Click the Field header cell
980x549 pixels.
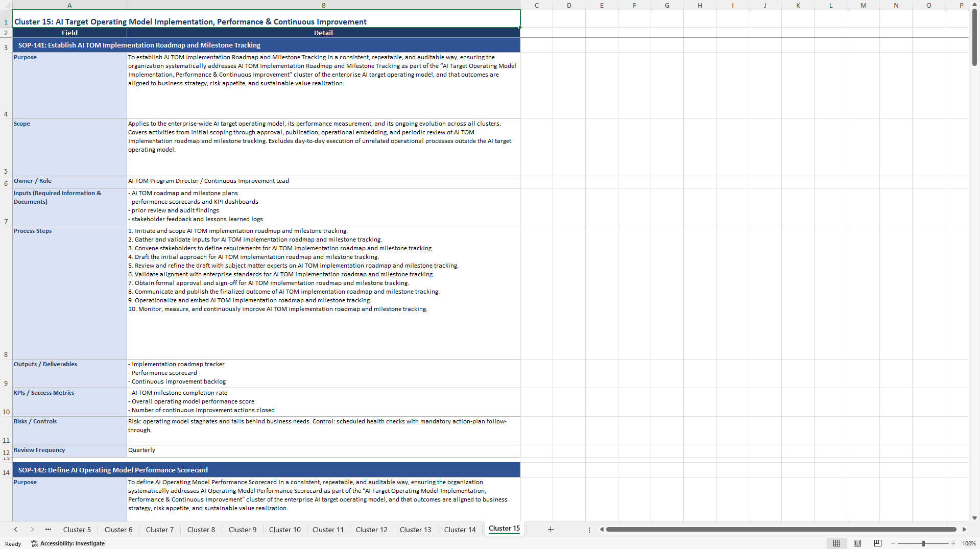[69, 33]
